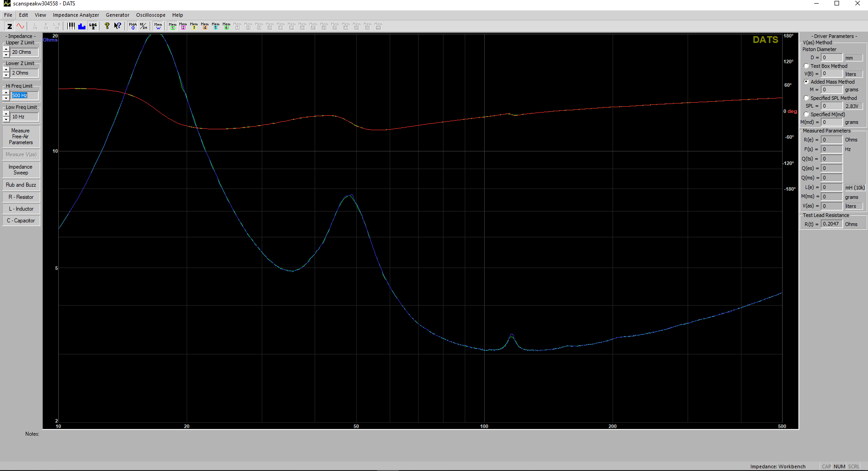This screenshot has height=471, width=868.
Task: Select the Mem 1 memory slot icon
Action: [x=173, y=26]
